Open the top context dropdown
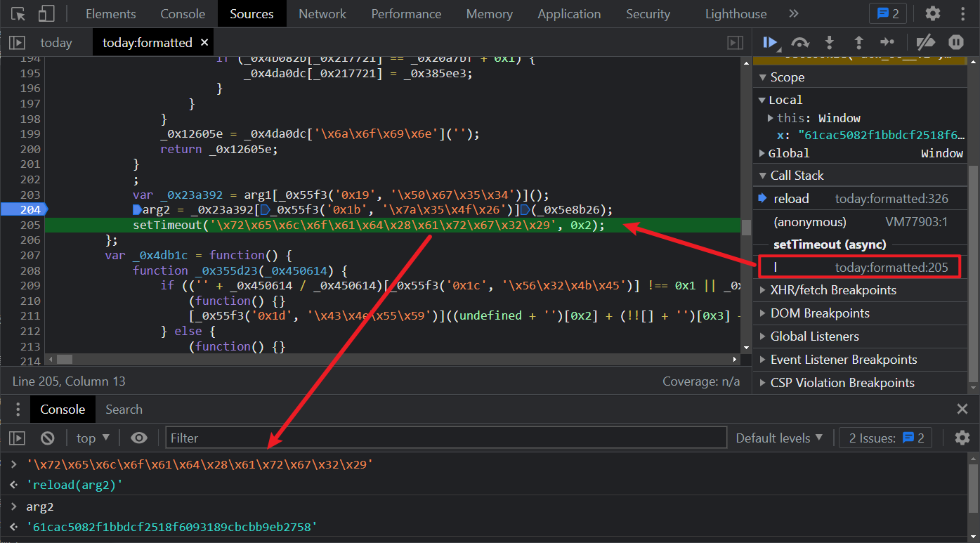Viewport: 980px width, 543px height. click(93, 438)
